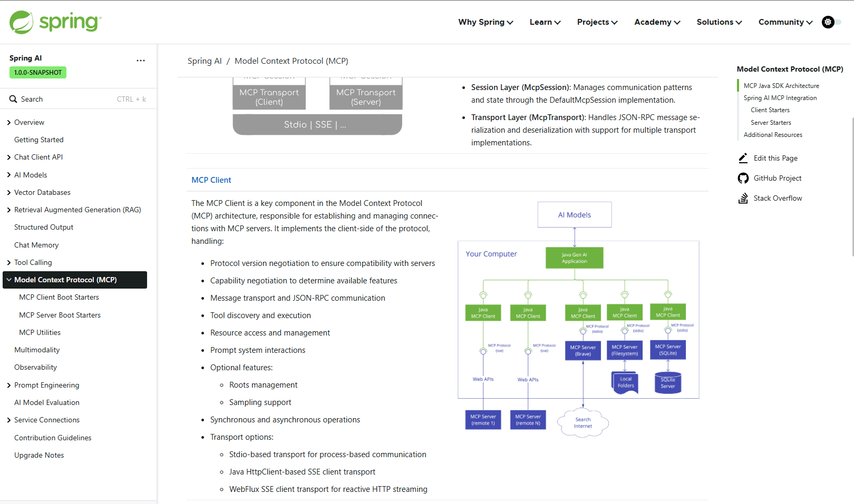Expand the Prompt Engineering chevron
Image resolution: width=854 pixels, height=504 pixels.
(9, 386)
